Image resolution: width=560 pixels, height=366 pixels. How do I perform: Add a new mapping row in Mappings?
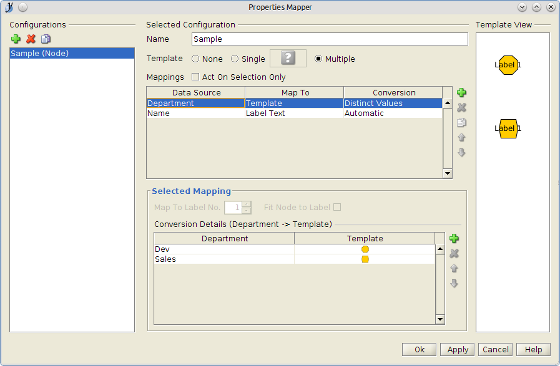point(461,93)
